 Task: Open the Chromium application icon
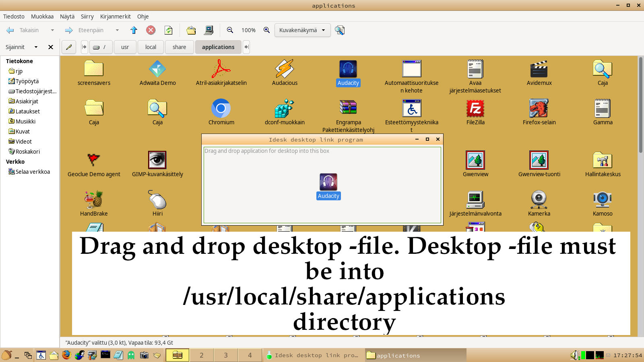[221, 109]
